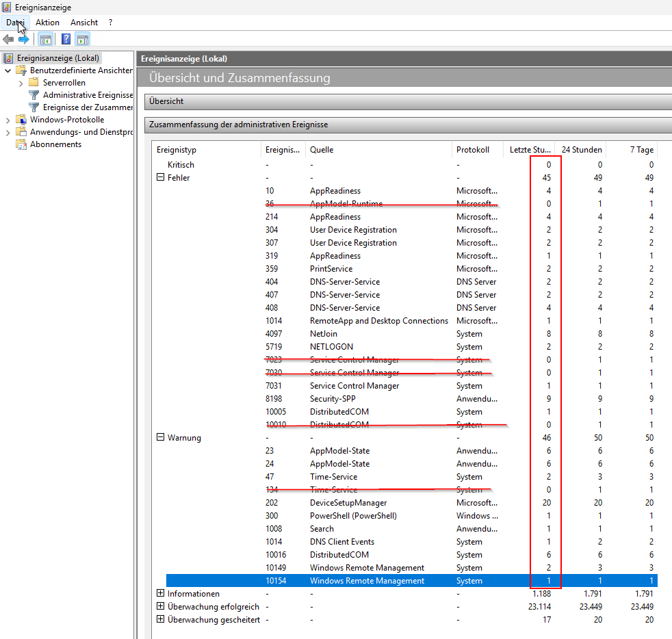This screenshot has height=639, width=672.
Task: Click the Anwendungs- und Dienstprotokolle folder icon
Action: [21, 131]
